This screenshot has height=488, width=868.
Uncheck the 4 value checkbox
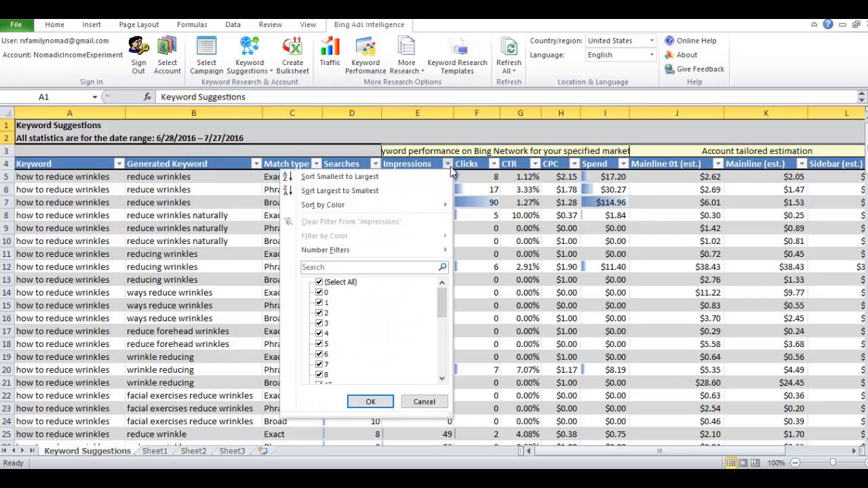pyautogui.click(x=319, y=333)
